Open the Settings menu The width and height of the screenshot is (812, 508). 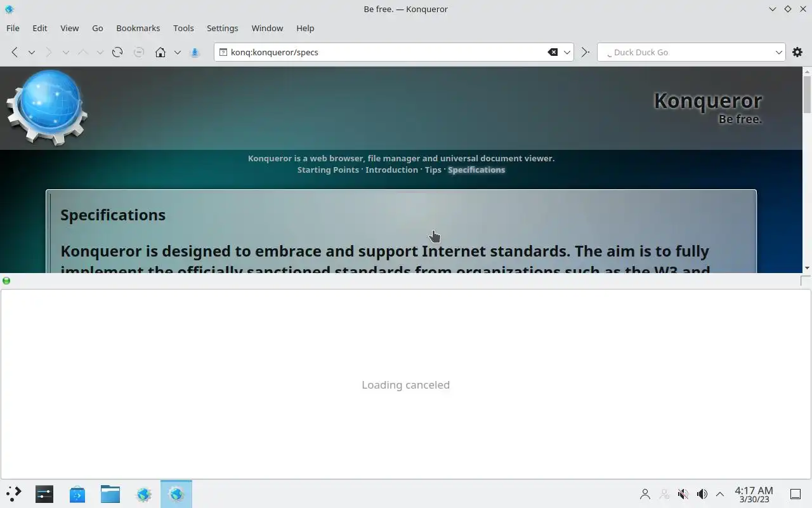[223, 28]
